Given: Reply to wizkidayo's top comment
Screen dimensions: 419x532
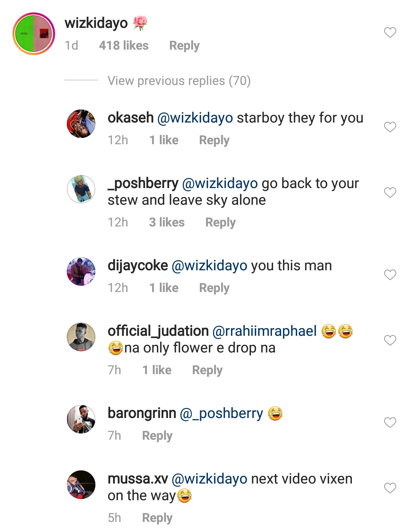Looking at the screenshot, I should coord(184,46).
